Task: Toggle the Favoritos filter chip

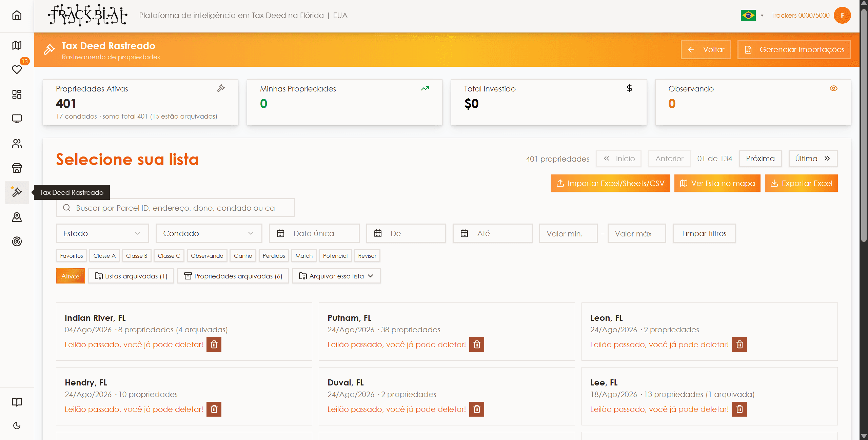Action: (72, 256)
